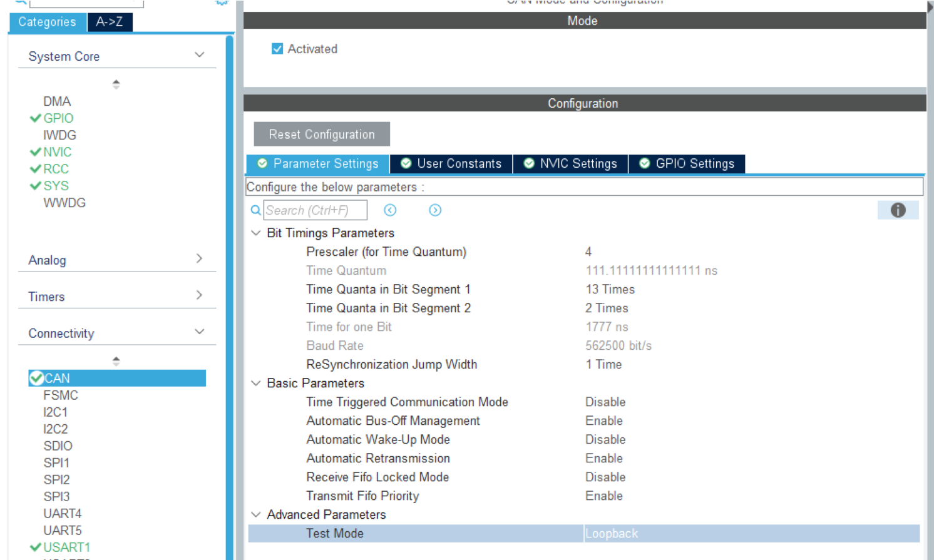934x560 pixels.
Task: Select SPI1 in Connectivity list
Action: [56, 463]
